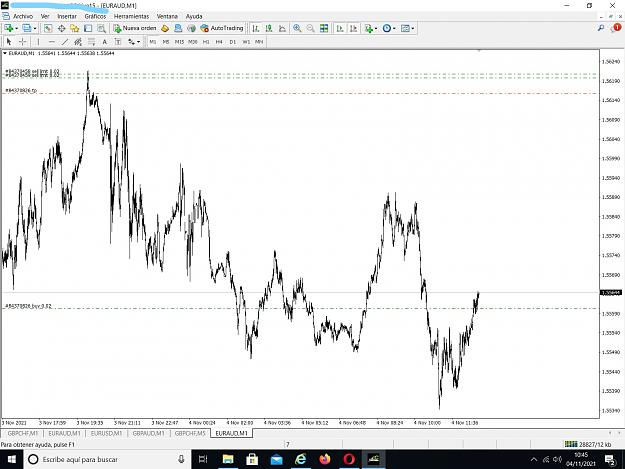Toggle the AutoTrading button

coord(222,28)
